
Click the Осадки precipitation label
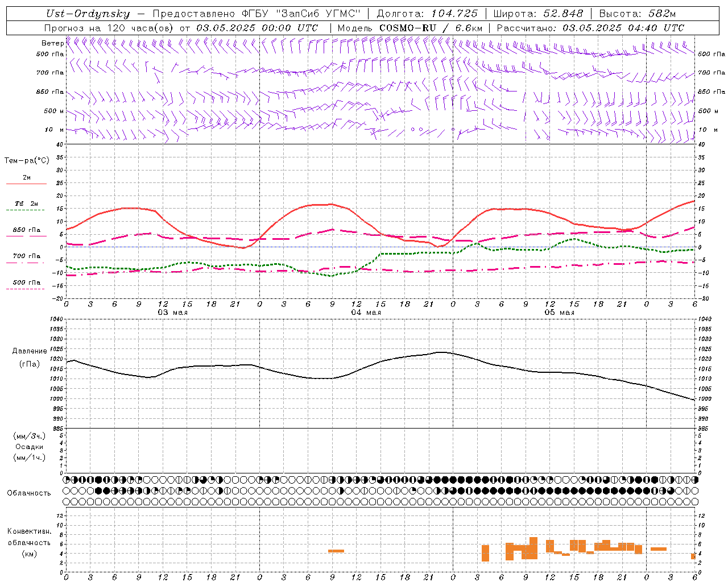(x=30, y=447)
